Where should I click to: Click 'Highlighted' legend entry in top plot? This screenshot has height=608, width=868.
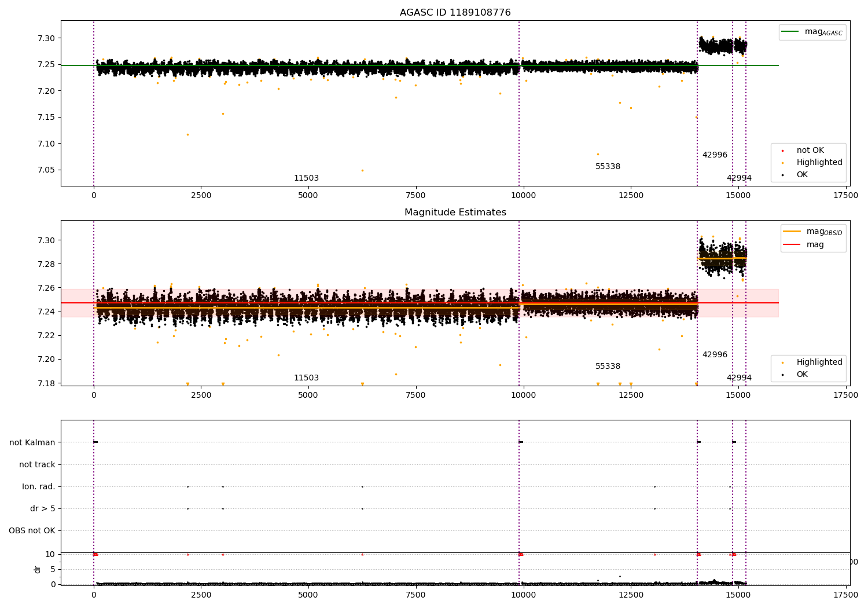819,163
